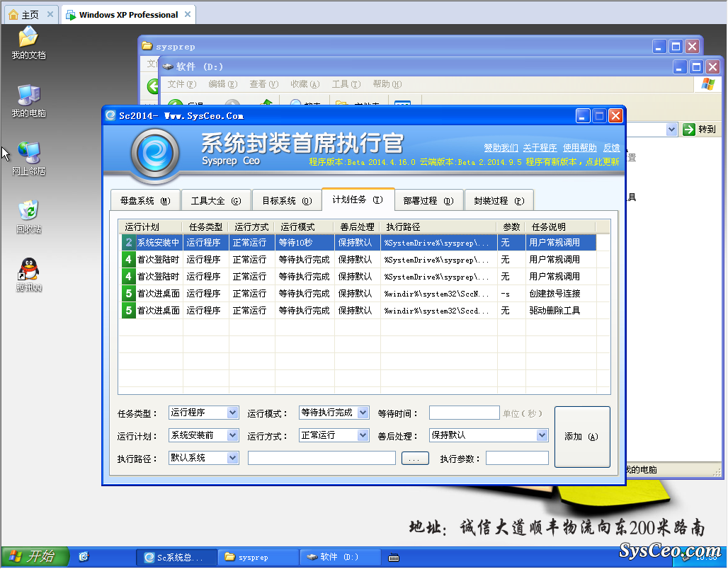The image size is (728, 569).
Task: Click the step 5 icon of 驱动删除工具 row
Action: (129, 311)
